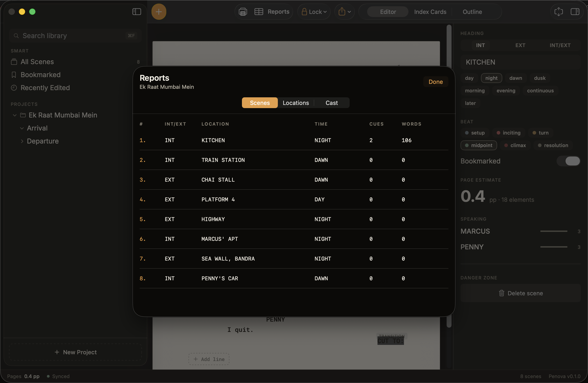Choose the night time chip
588x383 pixels.
coord(491,78)
